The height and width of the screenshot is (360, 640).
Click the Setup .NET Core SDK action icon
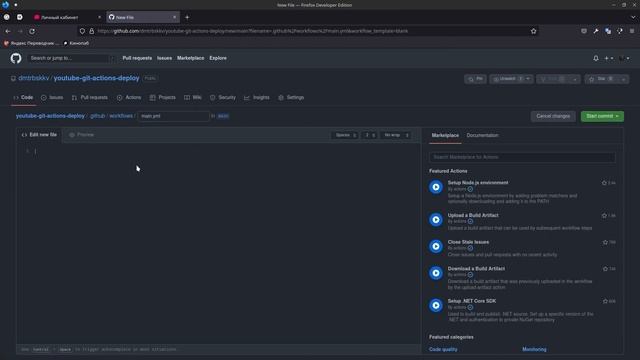pyautogui.click(x=436, y=305)
